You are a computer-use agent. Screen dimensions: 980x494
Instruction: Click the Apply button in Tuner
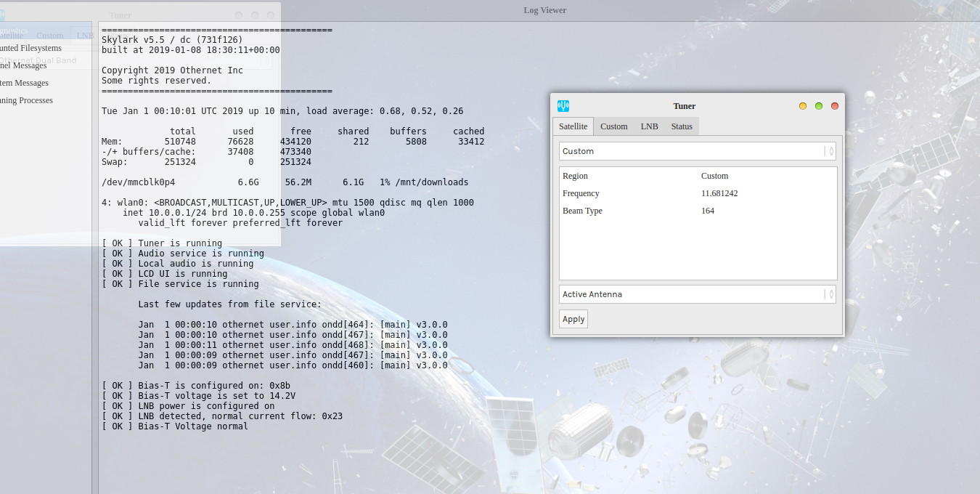(x=573, y=319)
